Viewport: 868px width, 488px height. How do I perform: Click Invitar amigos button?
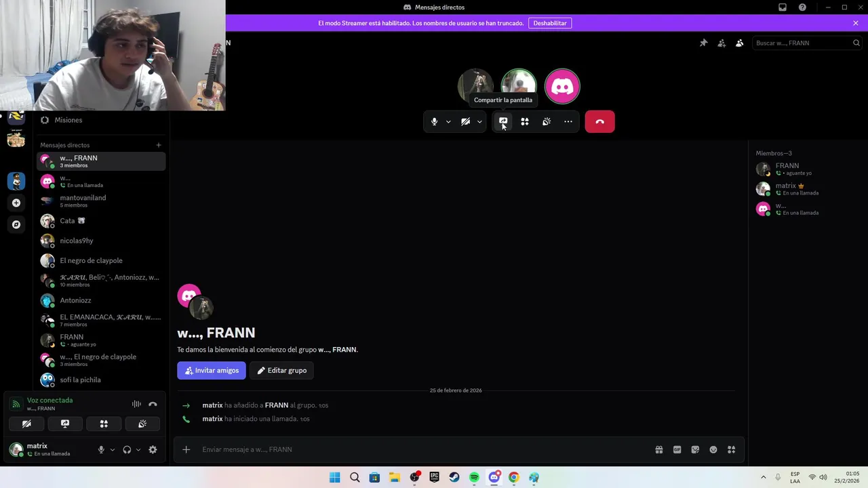212,371
